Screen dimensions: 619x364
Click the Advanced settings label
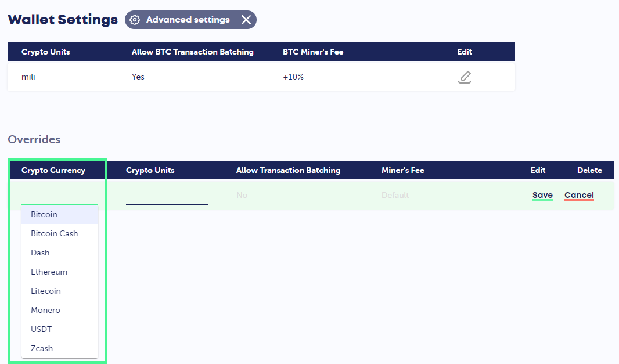pos(188,20)
